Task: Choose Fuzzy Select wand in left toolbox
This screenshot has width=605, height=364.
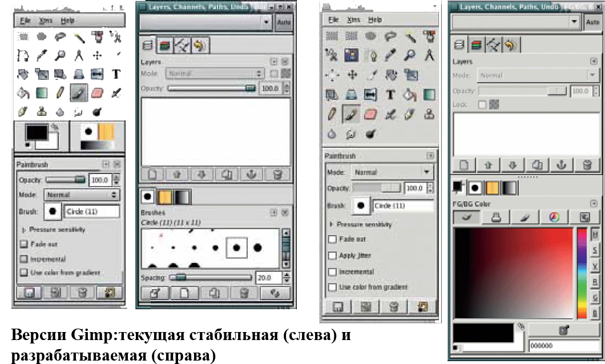Action: [x=79, y=37]
